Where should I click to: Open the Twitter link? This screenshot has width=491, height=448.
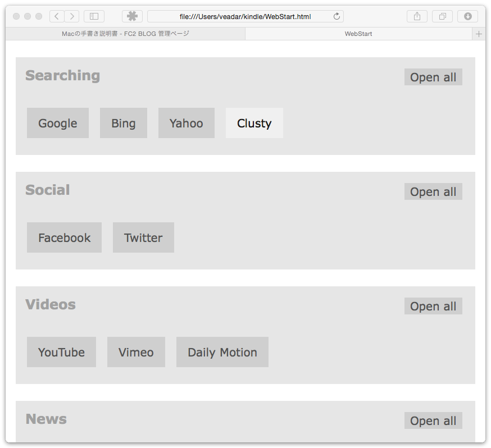[143, 237]
